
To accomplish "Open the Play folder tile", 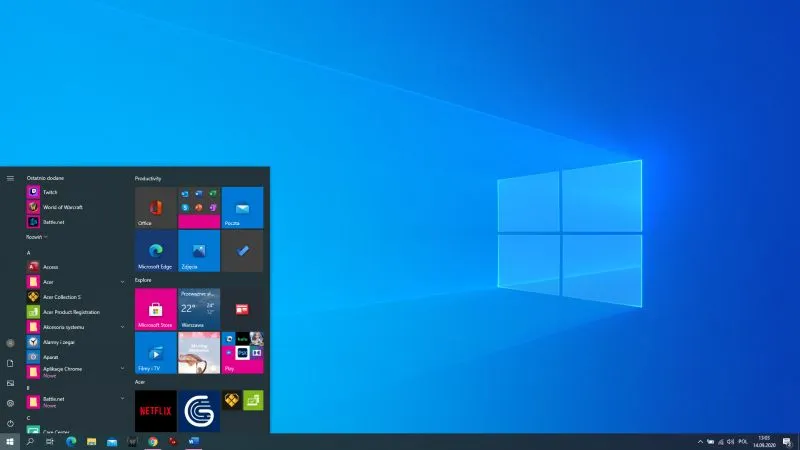I will (242, 353).
